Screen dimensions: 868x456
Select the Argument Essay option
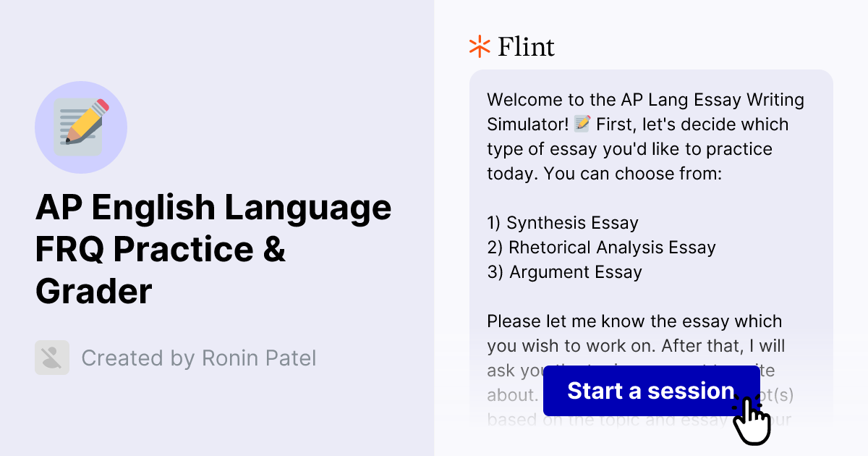(x=565, y=272)
